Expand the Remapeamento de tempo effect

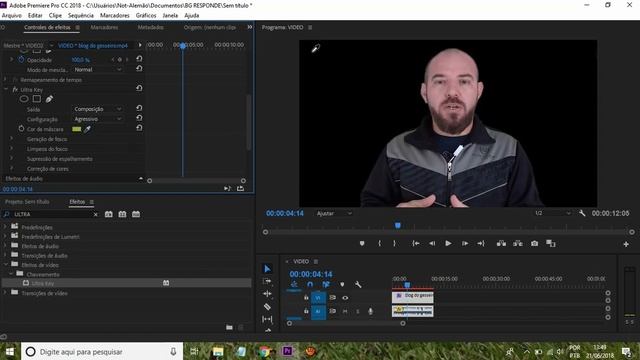[x=5, y=80]
